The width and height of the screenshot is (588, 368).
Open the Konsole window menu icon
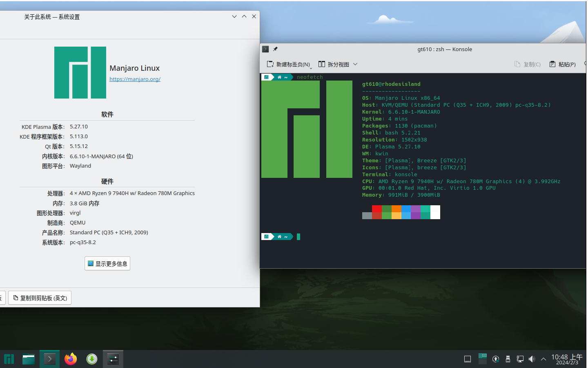coord(265,49)
